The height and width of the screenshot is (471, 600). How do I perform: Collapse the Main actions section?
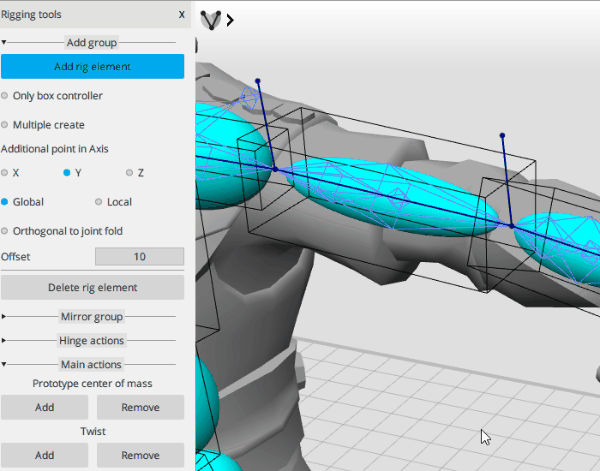[x=4, y=364]
